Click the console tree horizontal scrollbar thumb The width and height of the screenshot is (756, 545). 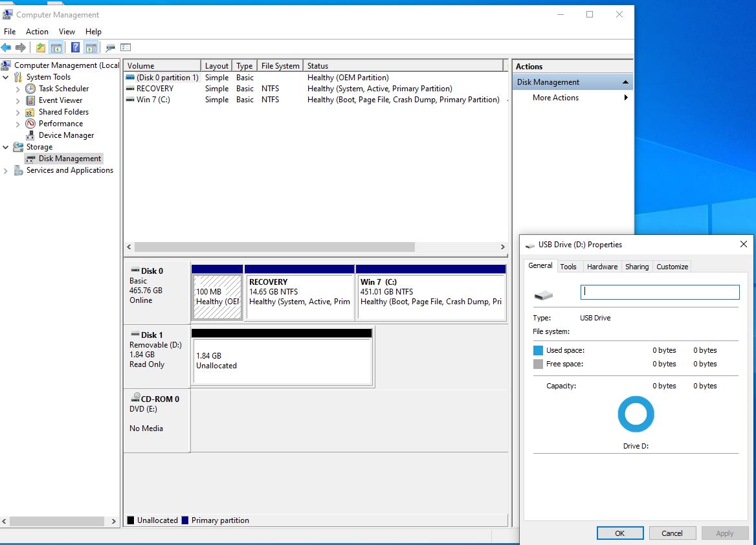pos(57,521)
